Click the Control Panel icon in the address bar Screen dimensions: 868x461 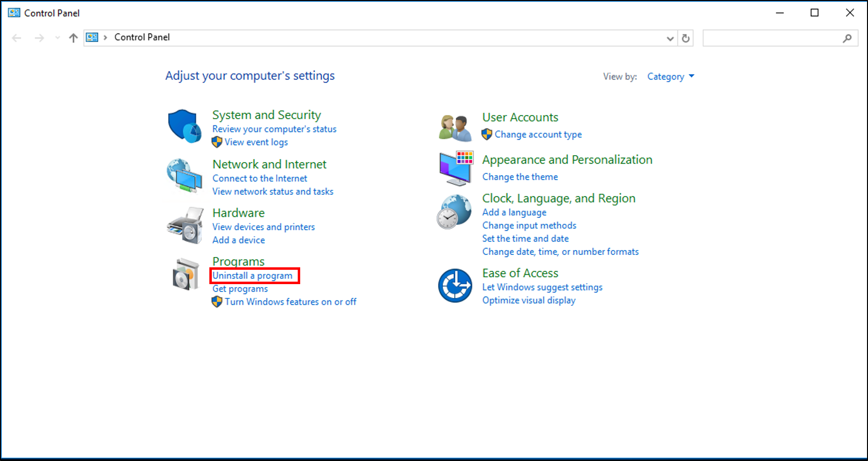tap(92, 37)
